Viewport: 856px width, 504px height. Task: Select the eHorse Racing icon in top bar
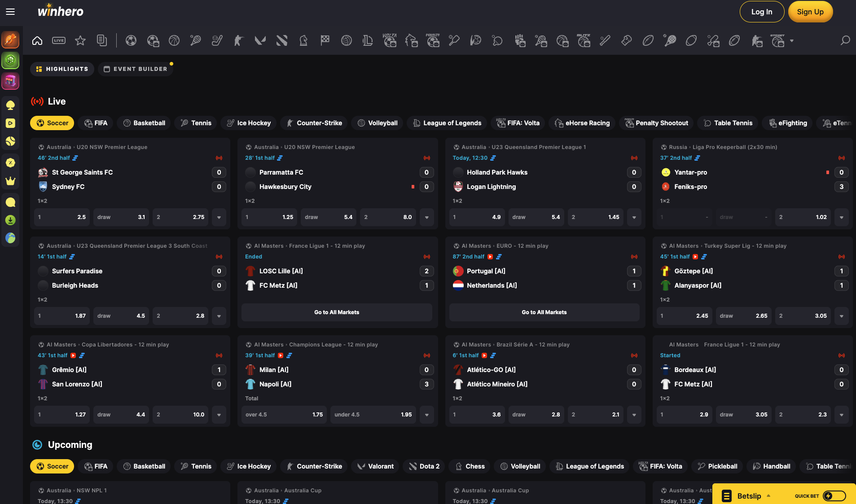[411, 41]
